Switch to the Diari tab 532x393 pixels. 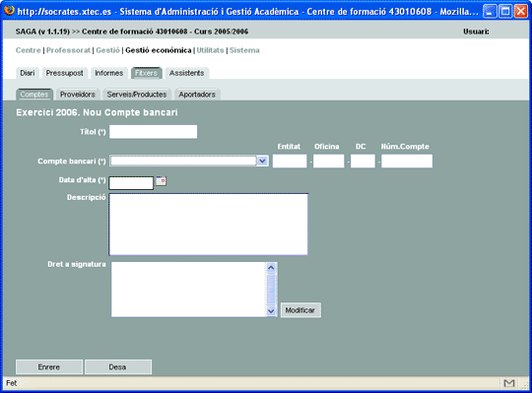[28, 73]
